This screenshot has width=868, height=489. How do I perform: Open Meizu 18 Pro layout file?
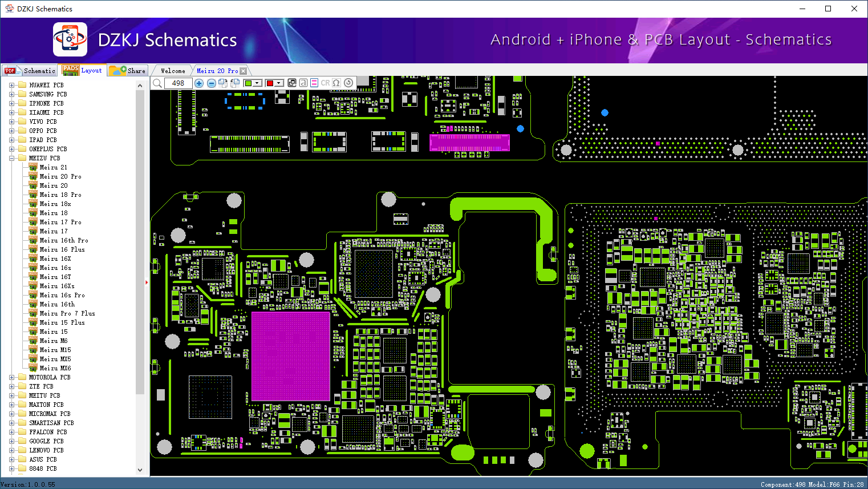60,195
